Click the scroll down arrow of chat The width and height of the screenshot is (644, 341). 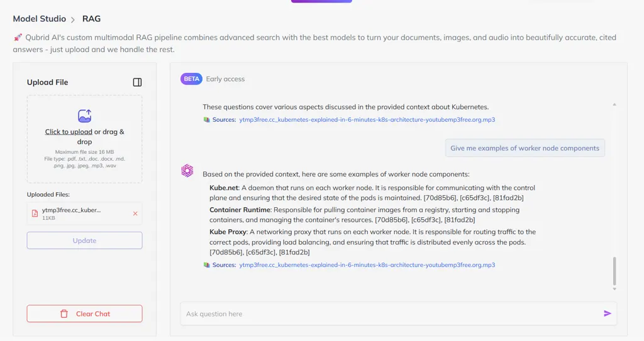pos(614,289)
